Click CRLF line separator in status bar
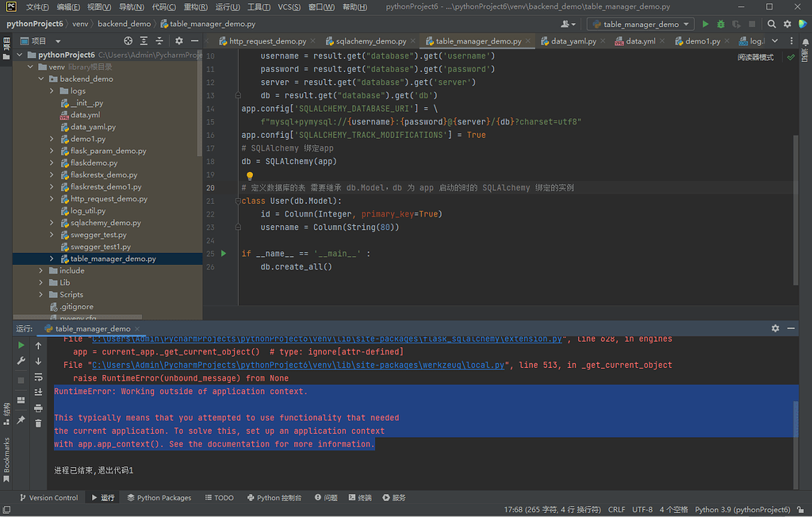The height and width of the screenshot is (517, 812). click(x=616, y=510)
